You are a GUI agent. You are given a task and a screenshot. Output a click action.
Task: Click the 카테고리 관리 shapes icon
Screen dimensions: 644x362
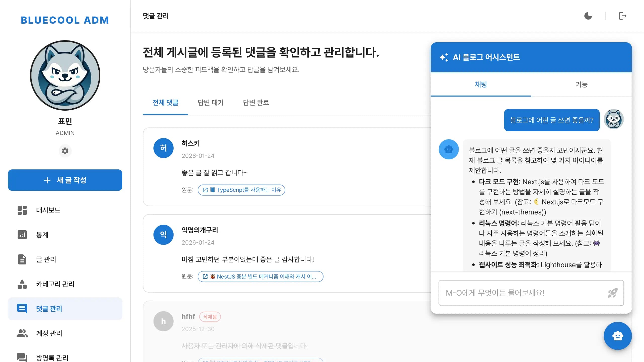point(22,284)
